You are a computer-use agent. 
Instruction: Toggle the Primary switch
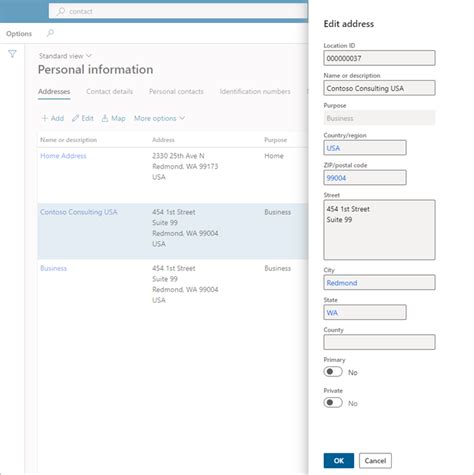(333, 372)
